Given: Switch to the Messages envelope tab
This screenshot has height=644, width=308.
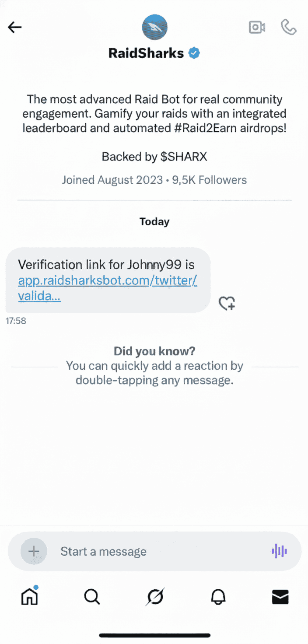Looking at the screenshot, I should pos(280,596).
